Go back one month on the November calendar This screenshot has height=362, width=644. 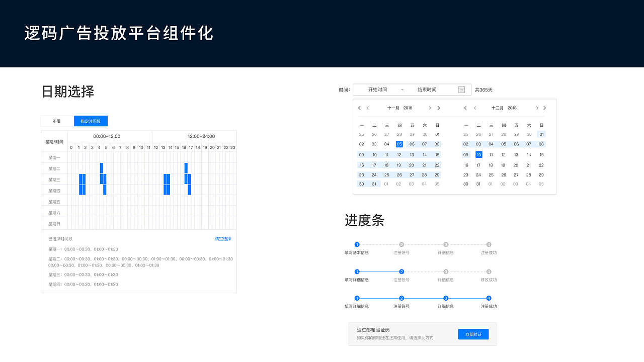coord(368,108)
